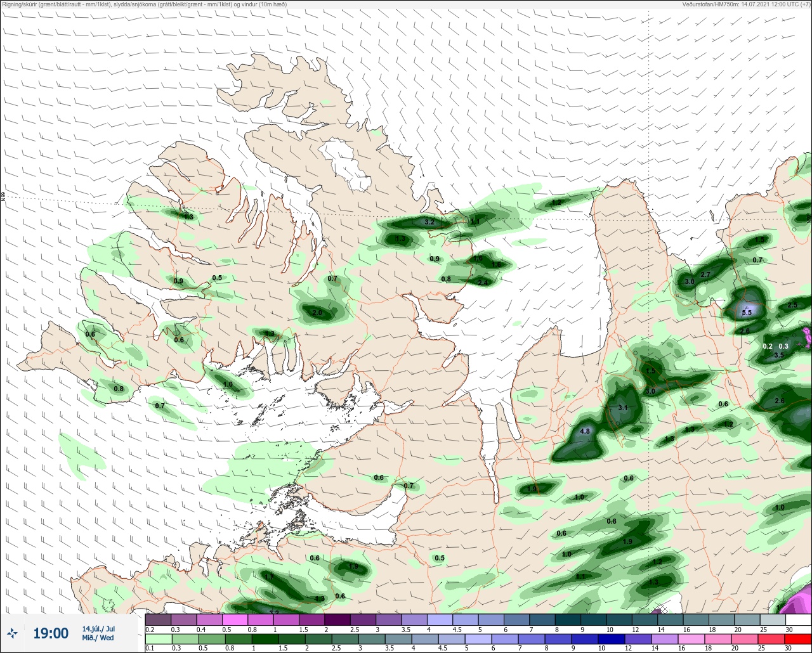Click the 19:00 forecast time label
Viewport: 812px width, 653px height.
click(x=51, y=633)
